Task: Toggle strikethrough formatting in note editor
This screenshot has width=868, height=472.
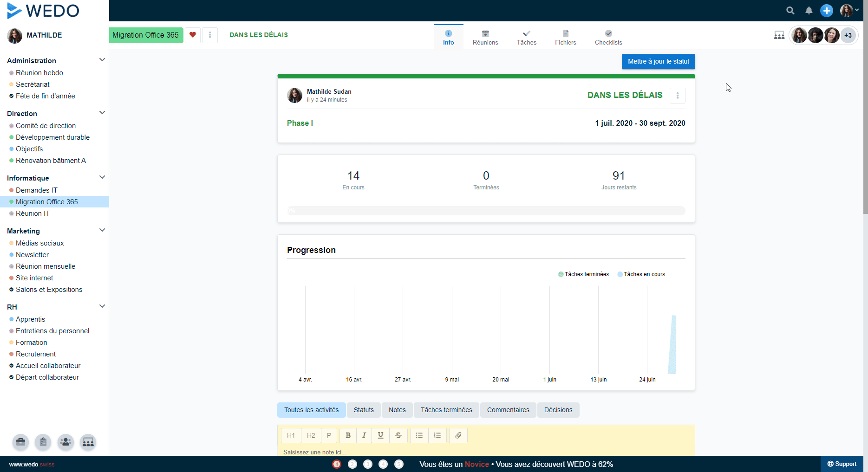Action: coord(398,435)
